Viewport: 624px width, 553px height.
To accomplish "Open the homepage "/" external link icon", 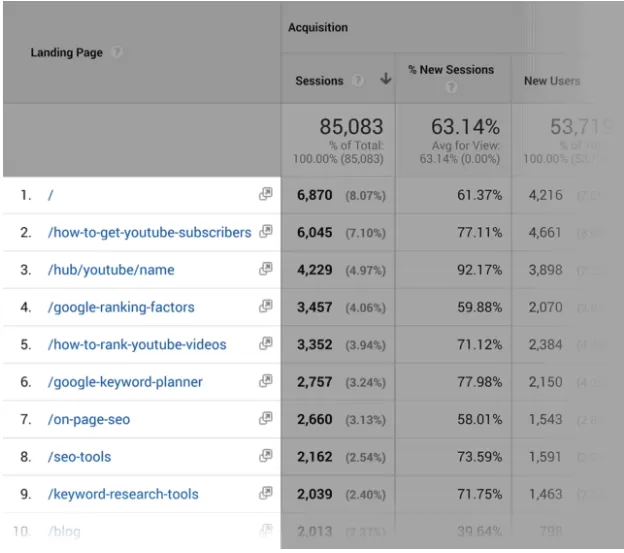I will pyautogui.click(x=265, y=194).
